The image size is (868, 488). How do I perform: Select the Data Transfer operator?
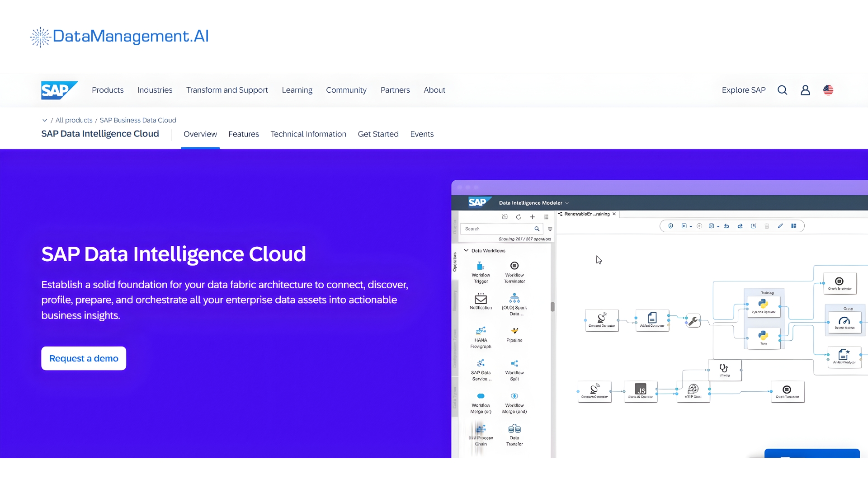click(514, 433)
